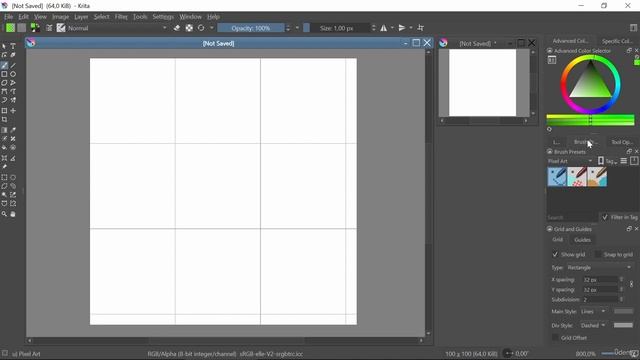Screen dimensions: 640x360
Task: Open the Settings menu
Action: click(x=163, y=17)
